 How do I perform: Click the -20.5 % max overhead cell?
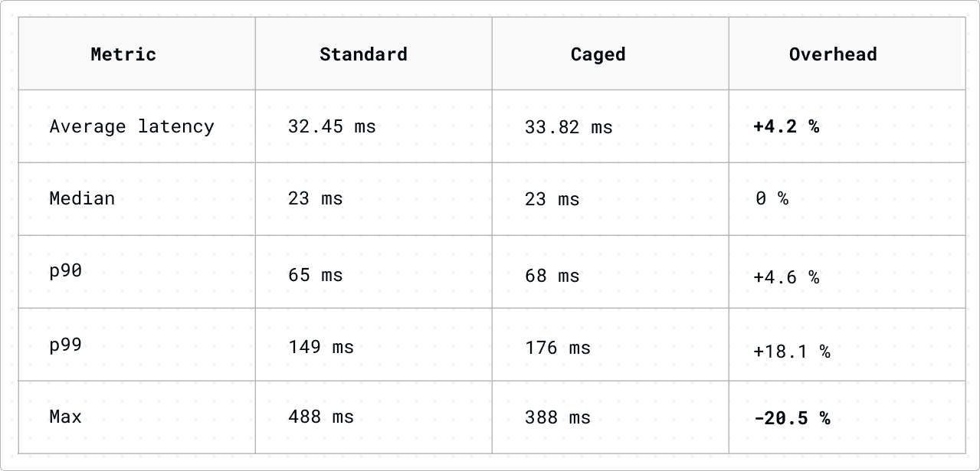792,418
